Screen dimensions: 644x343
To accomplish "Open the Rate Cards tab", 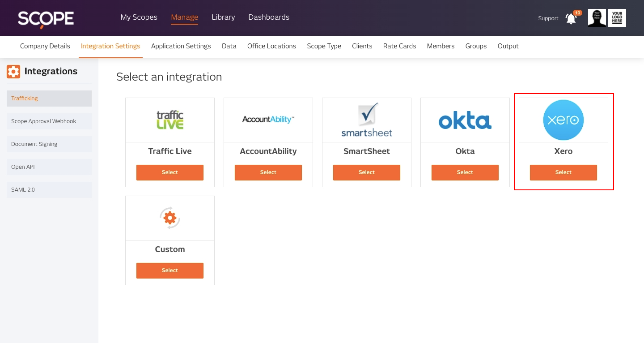I will (400, 46).
